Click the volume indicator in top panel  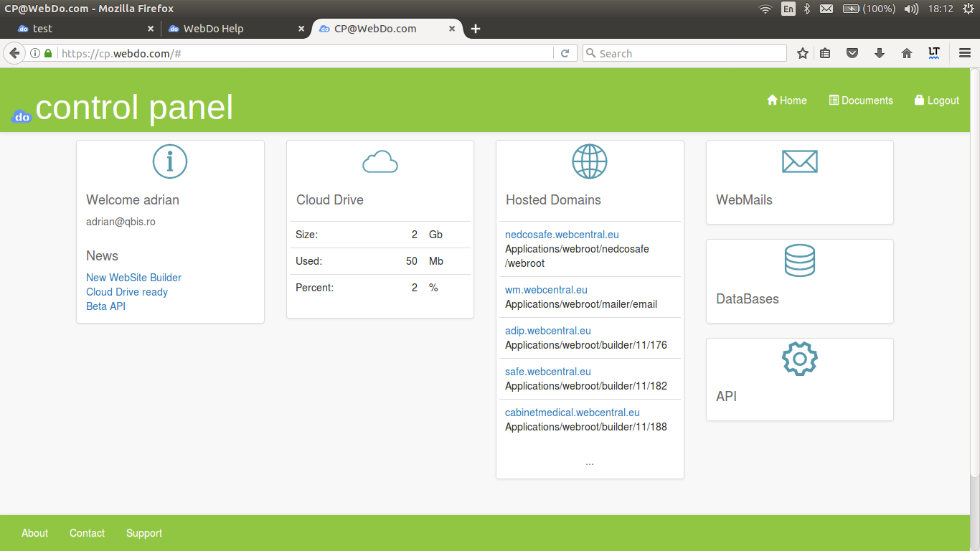coord(912,9)
